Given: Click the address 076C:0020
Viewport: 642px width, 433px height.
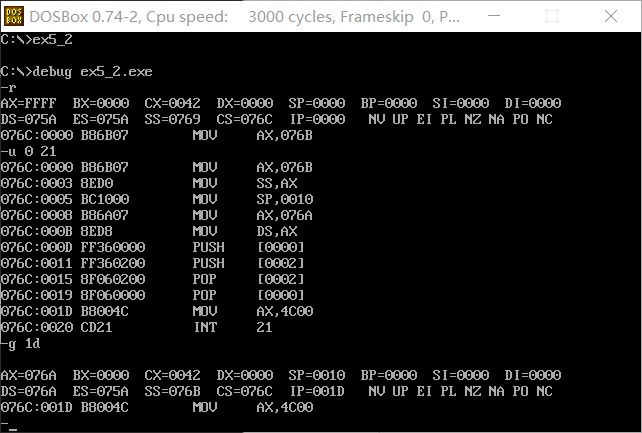Looking at the screenshot, I should pos(37,327).
